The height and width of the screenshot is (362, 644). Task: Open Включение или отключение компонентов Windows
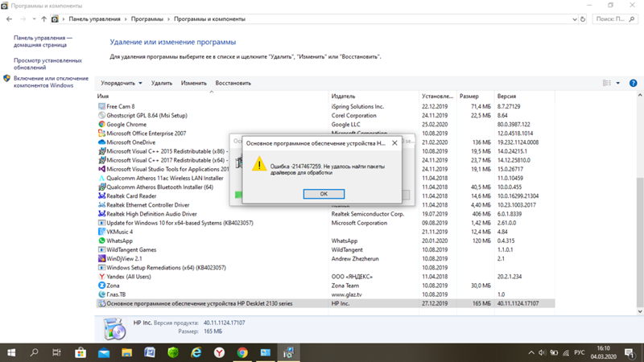[51, 82]
